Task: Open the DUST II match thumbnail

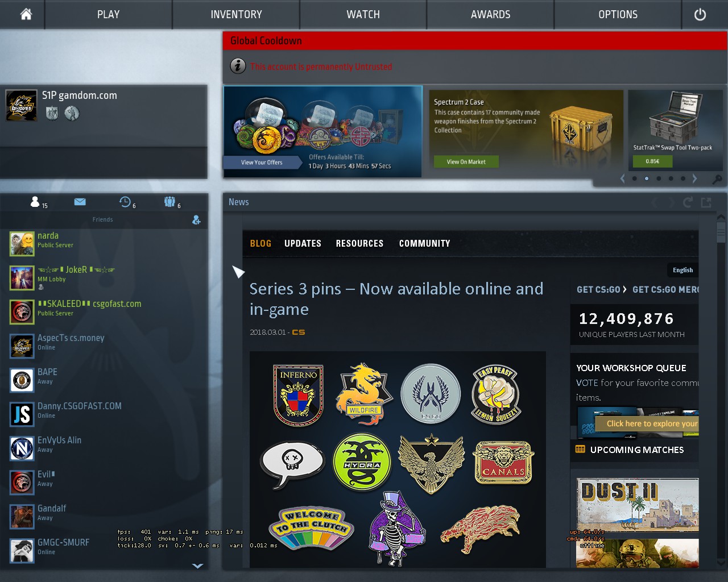Action: [x=638, y=505]
